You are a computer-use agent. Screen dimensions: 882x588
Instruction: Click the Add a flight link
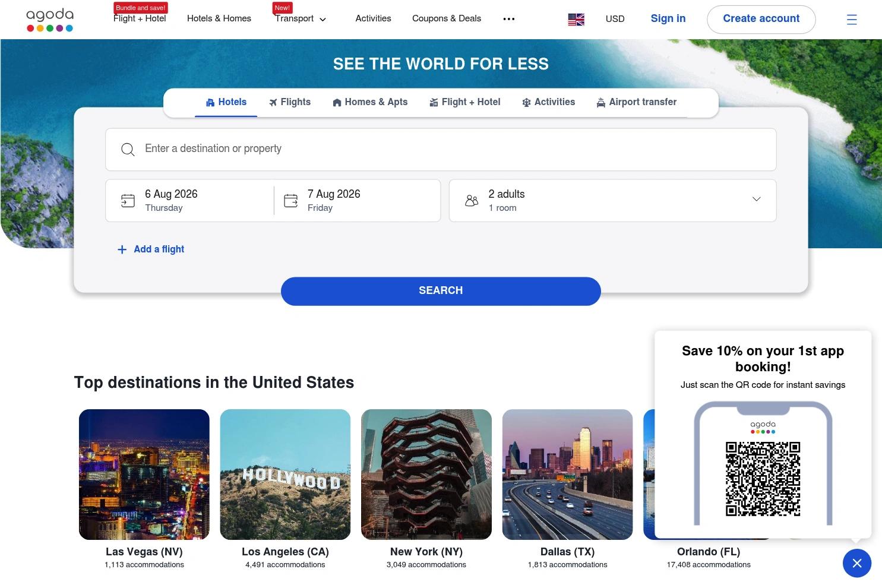click(159, 249)
